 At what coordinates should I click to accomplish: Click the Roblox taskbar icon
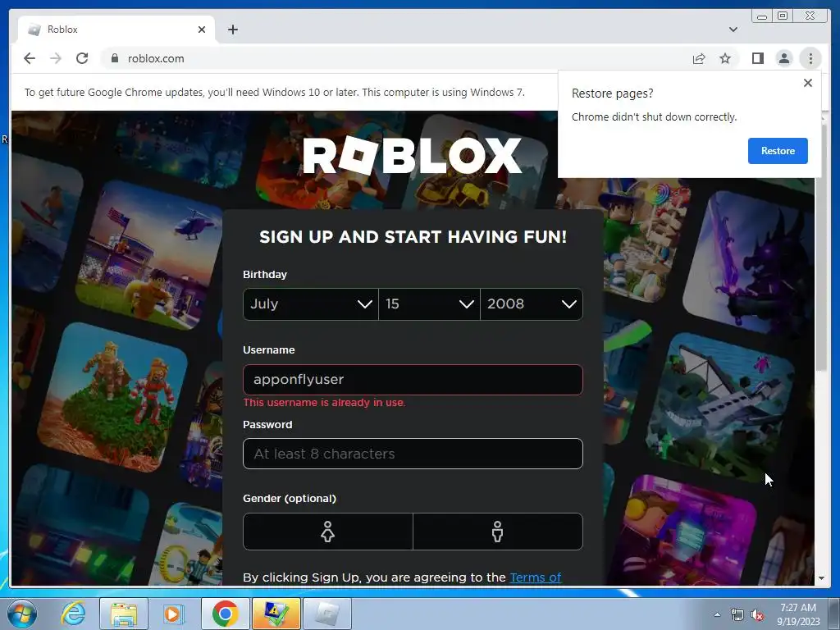click(326, 614)
